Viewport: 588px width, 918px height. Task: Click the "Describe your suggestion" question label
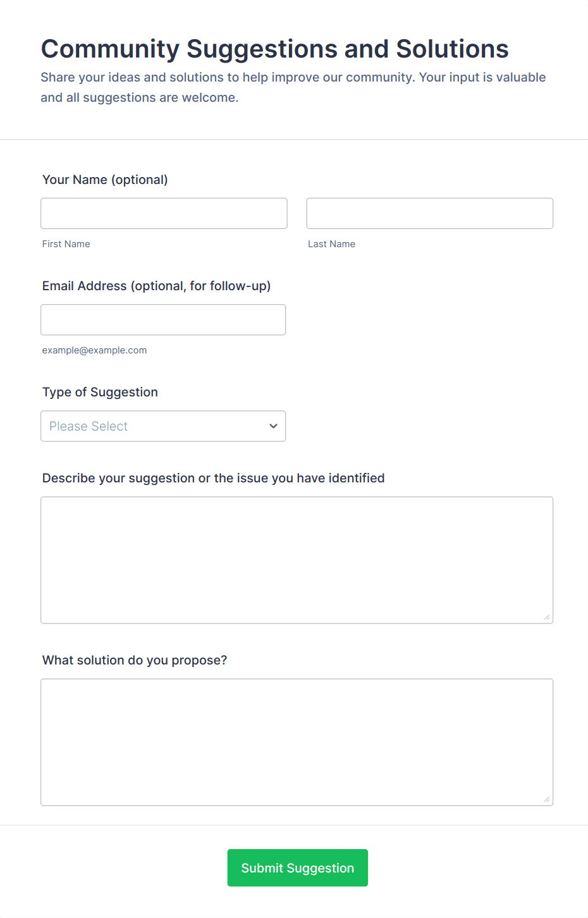tap(213, 478)
